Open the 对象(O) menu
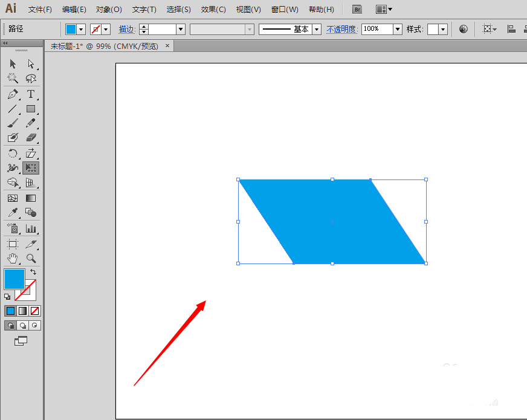The height and width of the screenshot is (420, 527). [109, 10]
